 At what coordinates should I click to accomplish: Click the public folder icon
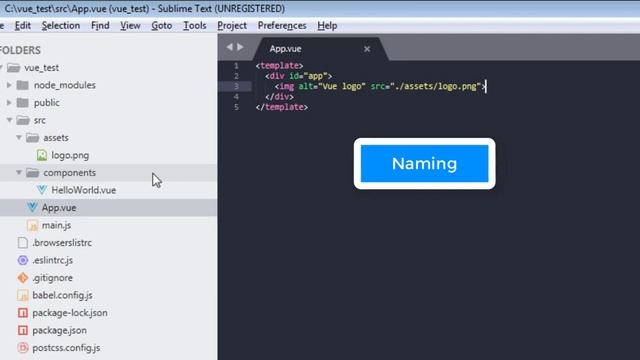(x=22, y=103)
